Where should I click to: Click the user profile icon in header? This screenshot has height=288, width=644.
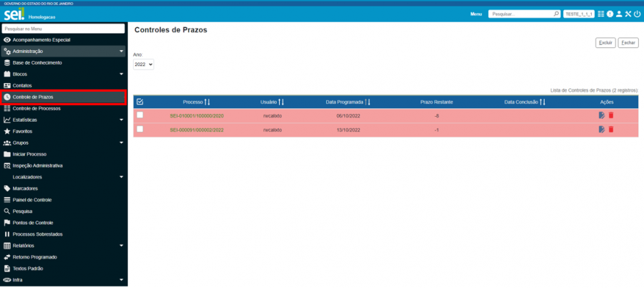[619, 14]
